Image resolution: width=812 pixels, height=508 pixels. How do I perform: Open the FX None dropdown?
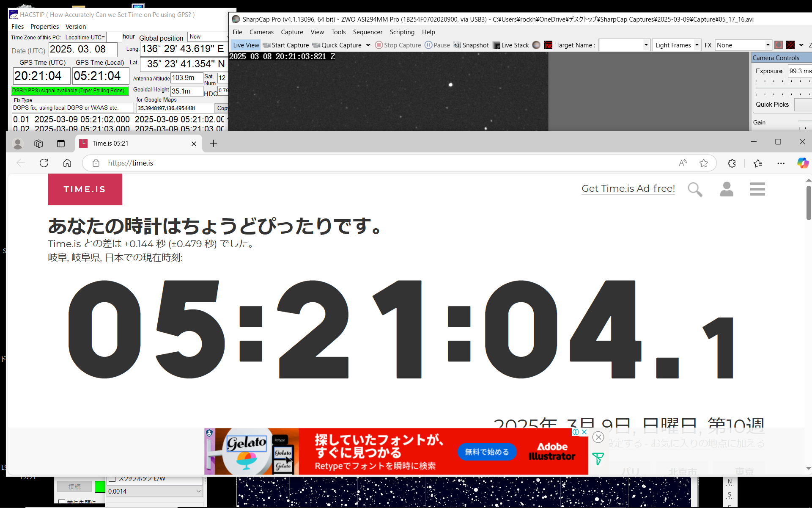pos(768,45)
